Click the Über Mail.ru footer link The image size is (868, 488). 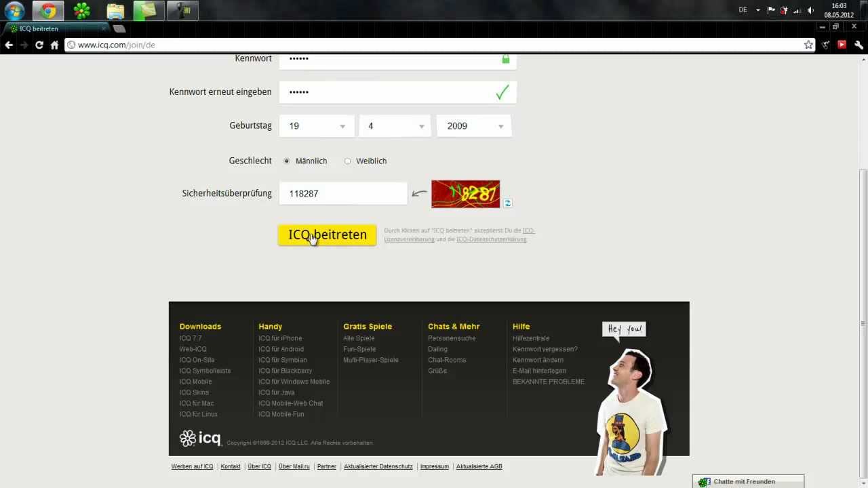[294, 466]
